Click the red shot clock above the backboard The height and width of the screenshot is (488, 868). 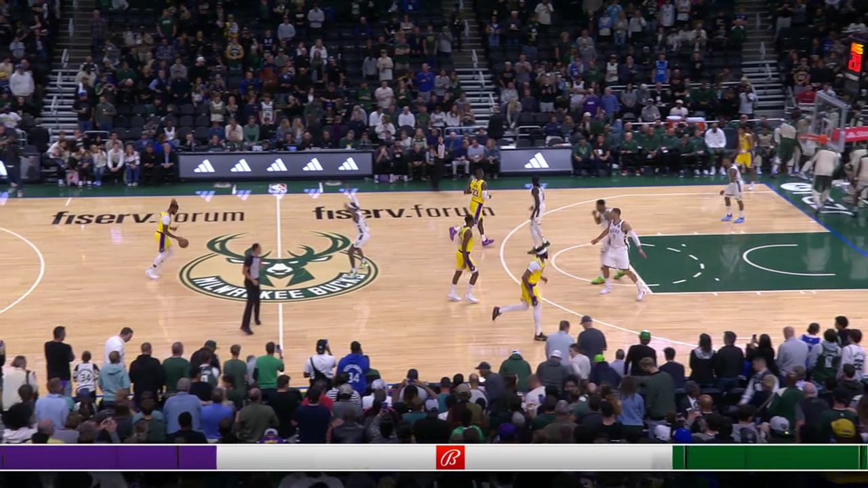pos(856,58)
